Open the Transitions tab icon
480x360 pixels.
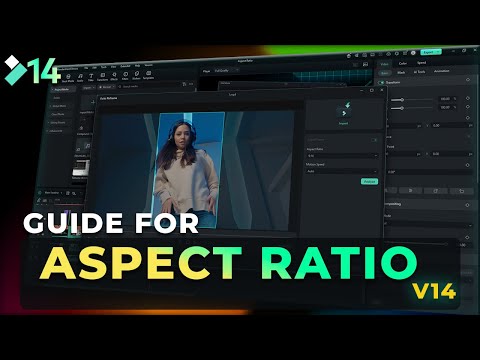tap(102, 77)
